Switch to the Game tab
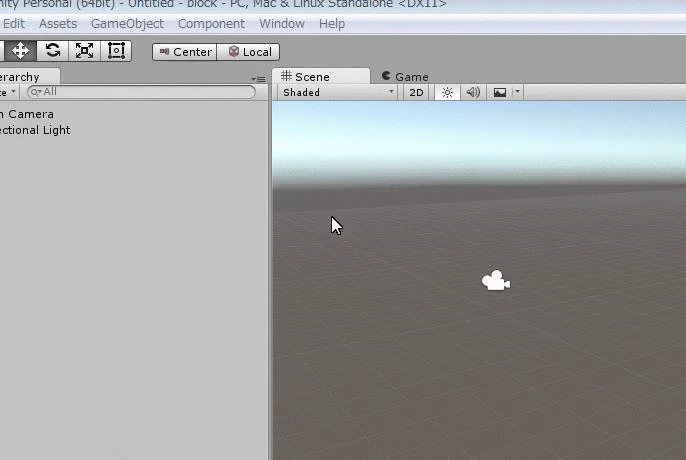This screenshot has height=460, width=686. [405, 77]
